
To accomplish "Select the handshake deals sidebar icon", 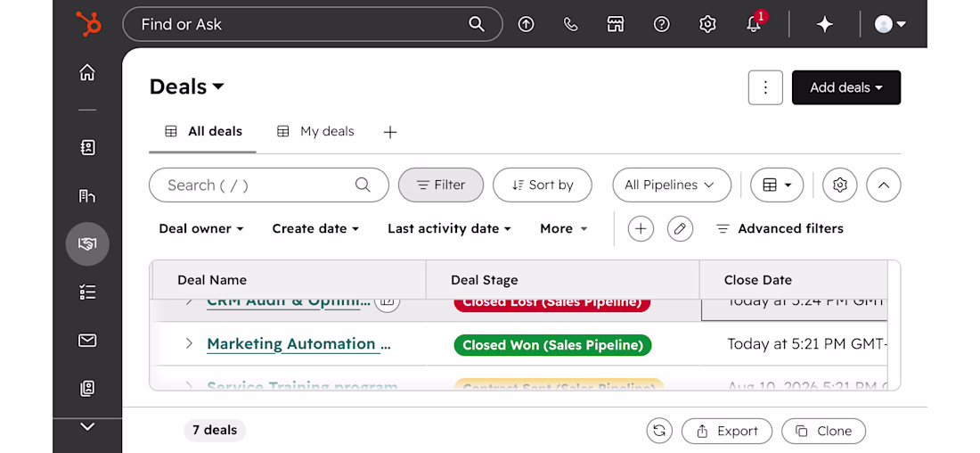I will [x=87, y=244].
